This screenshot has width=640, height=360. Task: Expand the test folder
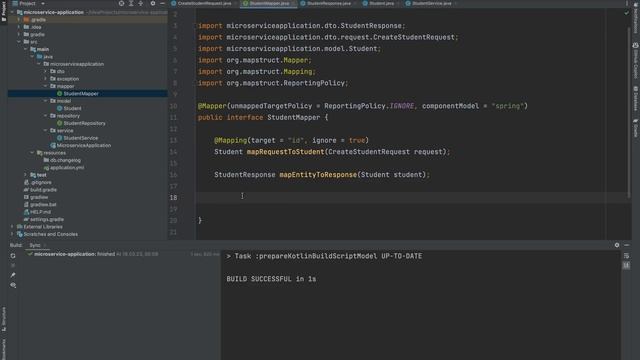(25, 175)
